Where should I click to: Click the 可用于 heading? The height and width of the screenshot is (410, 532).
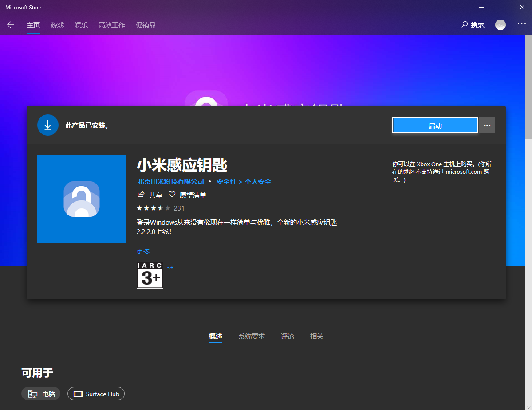click(x=37, y=373)
